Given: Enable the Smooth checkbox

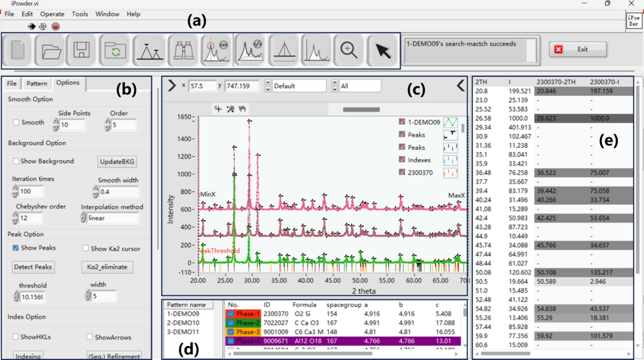Looking at the screenshot, I should 16,123.
